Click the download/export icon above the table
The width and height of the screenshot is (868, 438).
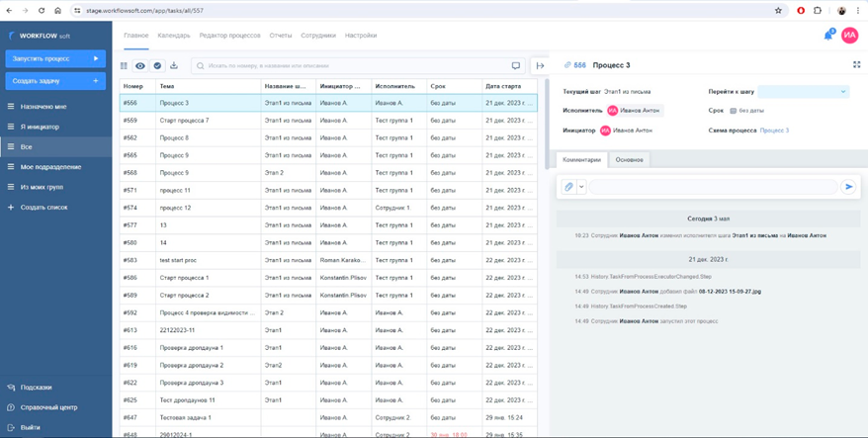click(x=174, y=66)
